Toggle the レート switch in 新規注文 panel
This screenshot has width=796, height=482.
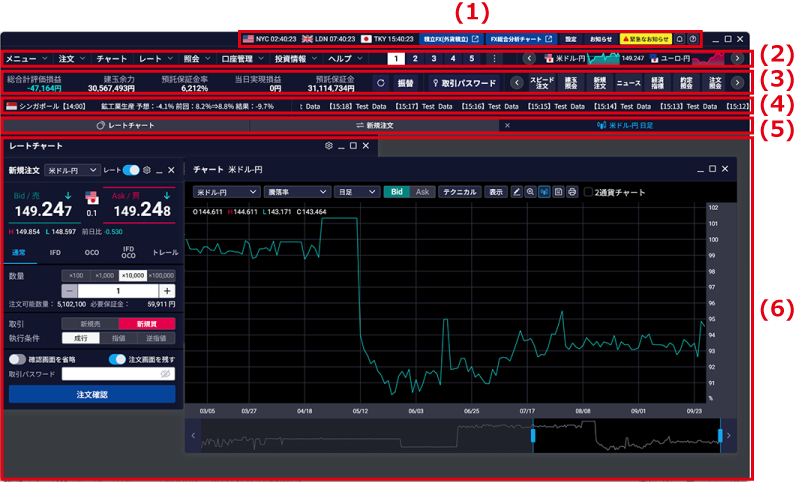pyautogui.click(x=130, y=171)
